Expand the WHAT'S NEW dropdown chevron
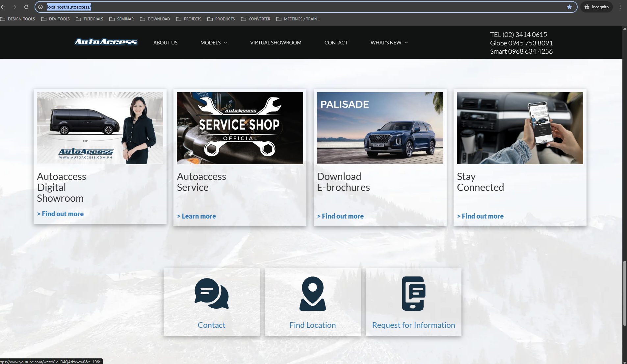 click(406, 43)
